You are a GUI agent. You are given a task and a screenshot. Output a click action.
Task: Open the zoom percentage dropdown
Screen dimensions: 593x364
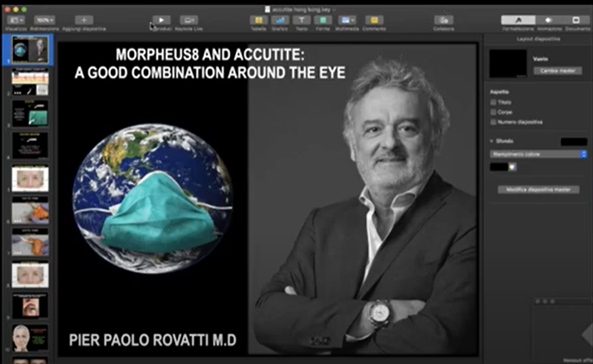46,20
